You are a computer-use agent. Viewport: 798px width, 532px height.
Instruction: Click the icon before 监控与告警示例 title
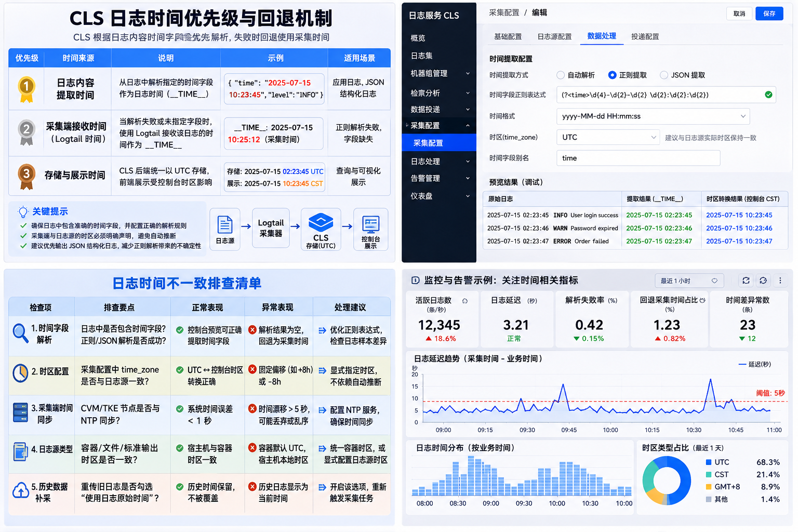pyautogui.click(x=415, y=281)
